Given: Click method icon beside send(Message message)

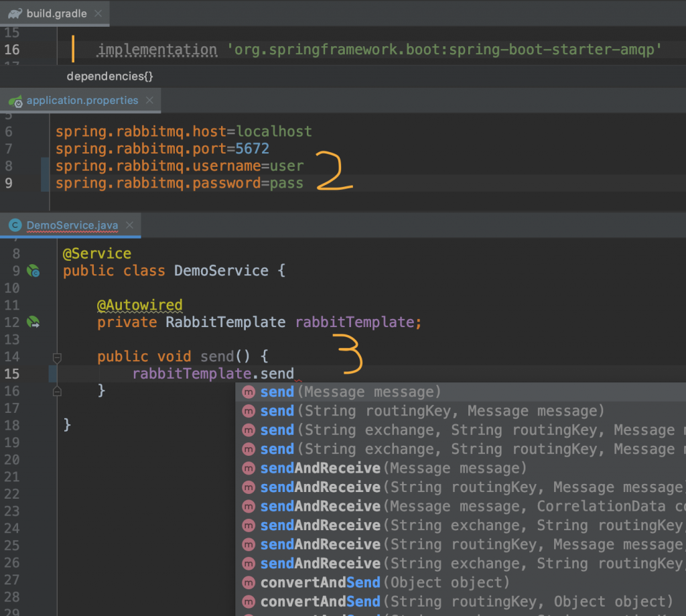Looking at the screenshot, I should pos(249,392).
